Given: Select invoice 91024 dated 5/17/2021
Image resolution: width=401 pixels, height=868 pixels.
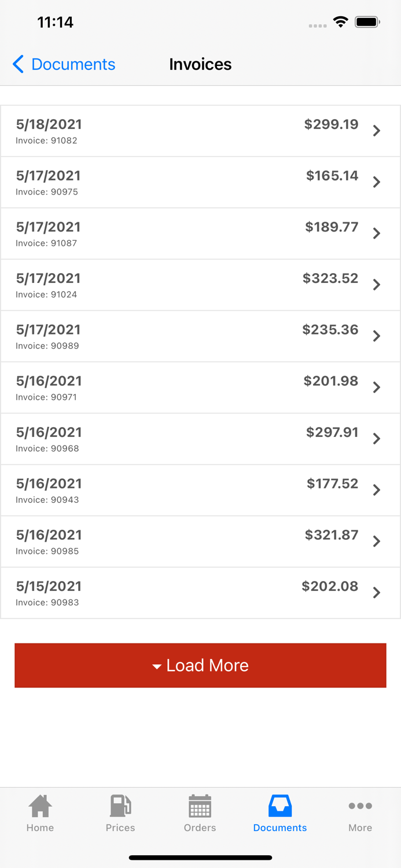Looking at the screenshot, I should (x=200, y=285).
